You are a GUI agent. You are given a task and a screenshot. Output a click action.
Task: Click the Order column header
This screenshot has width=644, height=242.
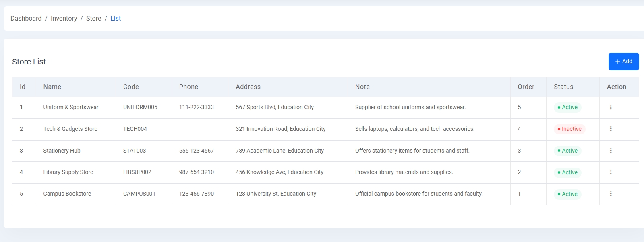tap(526, 87)
